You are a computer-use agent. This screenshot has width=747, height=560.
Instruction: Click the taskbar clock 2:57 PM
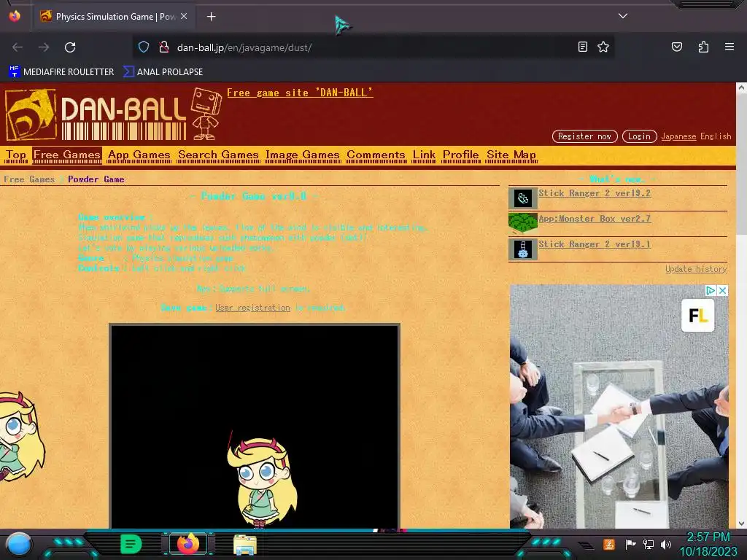[x=708, y=537]
